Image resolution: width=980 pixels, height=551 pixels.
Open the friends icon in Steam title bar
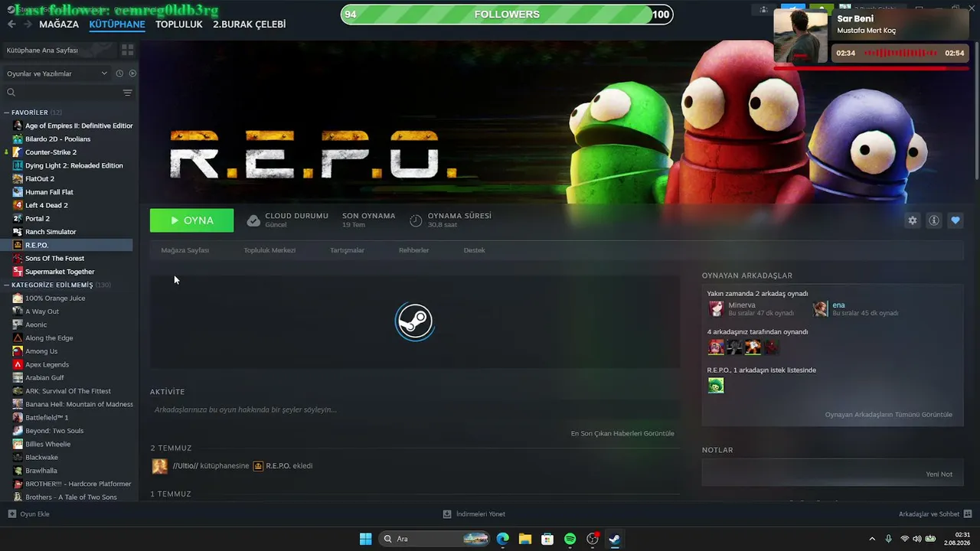click(x=763, y=9)
